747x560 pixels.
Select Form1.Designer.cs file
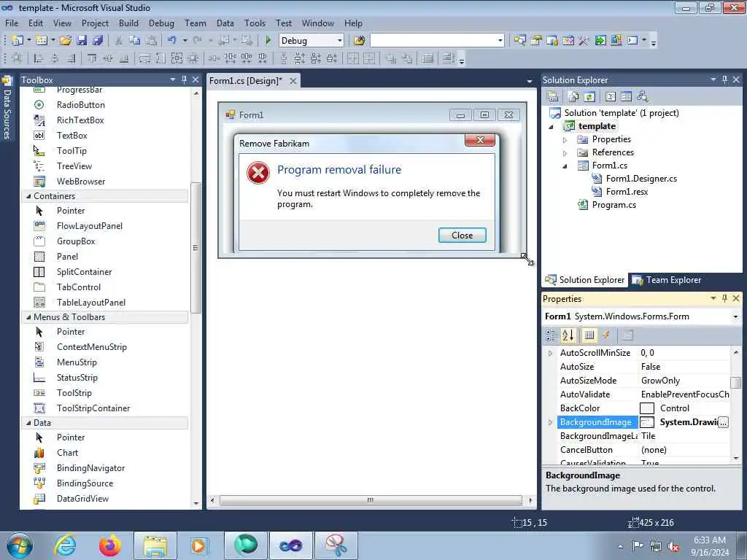tap(641, 179)
